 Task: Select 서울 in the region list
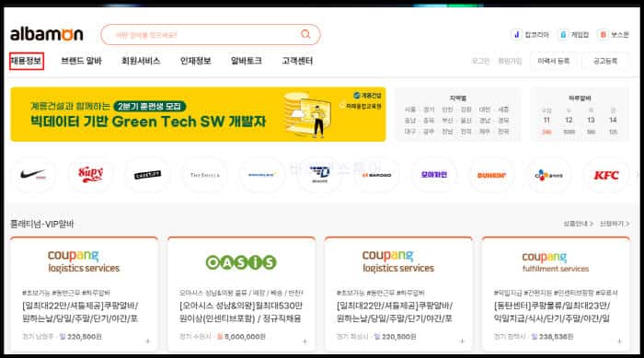pos(410,110)
